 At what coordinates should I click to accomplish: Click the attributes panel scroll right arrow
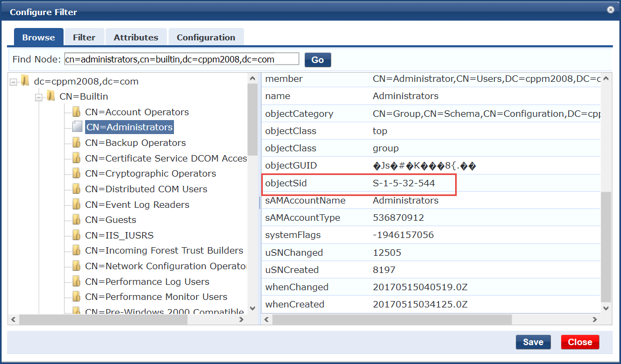click(x=595, y=319)
